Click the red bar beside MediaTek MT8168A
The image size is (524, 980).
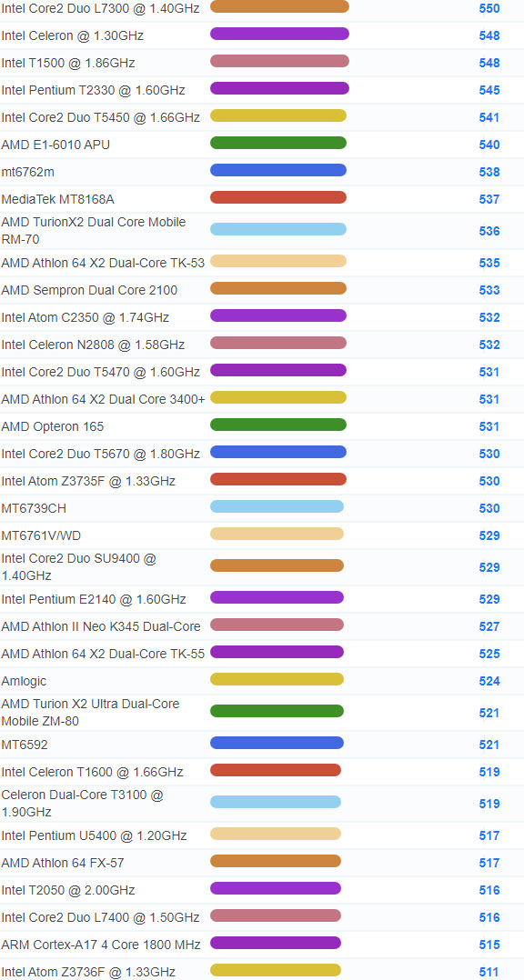[278, 197]
